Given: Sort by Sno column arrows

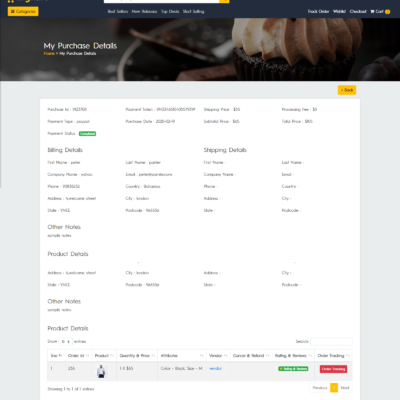Looking at the screenshot, I should click(61, 356).
